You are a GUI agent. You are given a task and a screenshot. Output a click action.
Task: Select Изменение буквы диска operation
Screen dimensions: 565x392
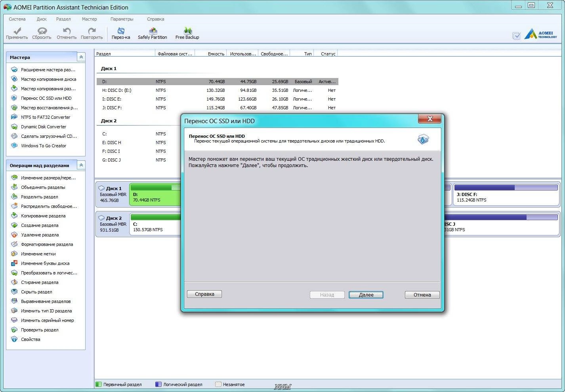click(x=40, y=263)
